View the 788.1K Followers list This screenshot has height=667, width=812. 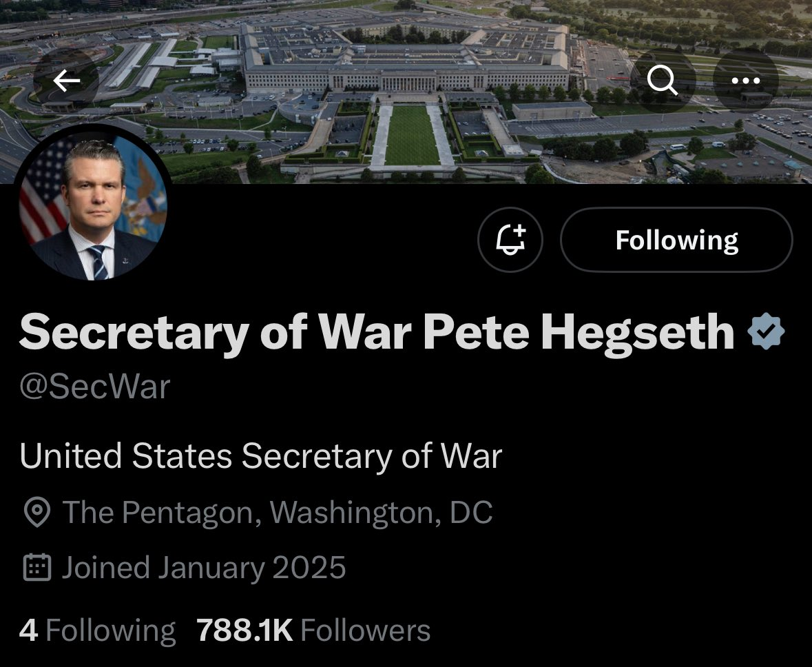[x=313, y=630]
